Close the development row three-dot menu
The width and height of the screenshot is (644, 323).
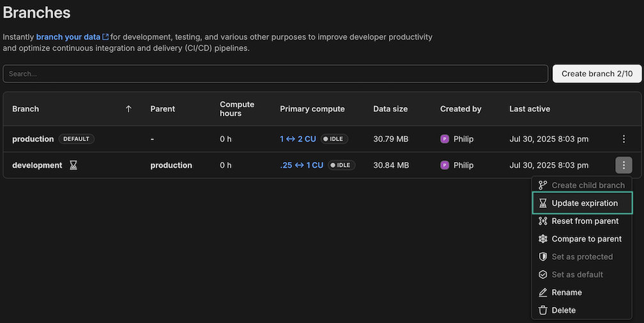624,165
